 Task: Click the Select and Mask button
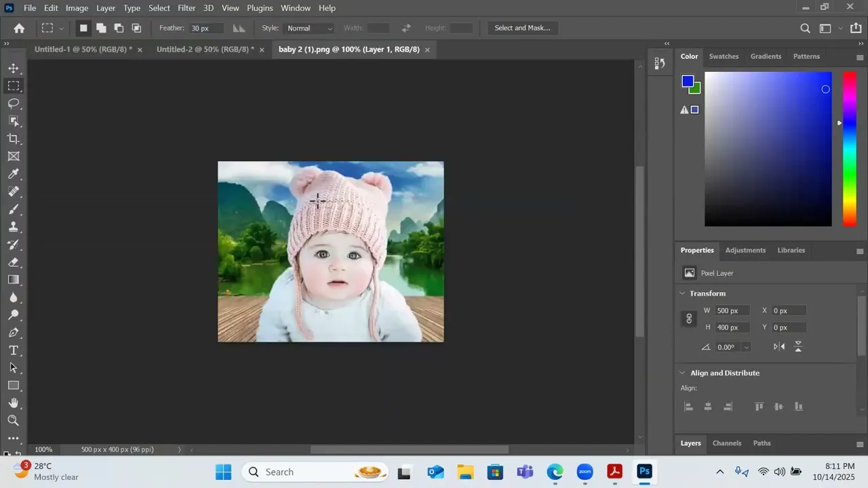[x=522, y=28]
